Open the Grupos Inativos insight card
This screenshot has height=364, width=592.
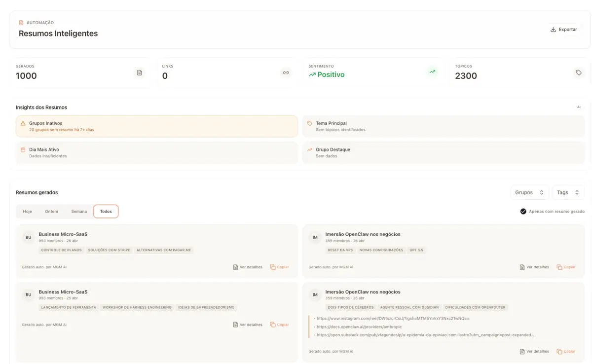click(157, 126)
